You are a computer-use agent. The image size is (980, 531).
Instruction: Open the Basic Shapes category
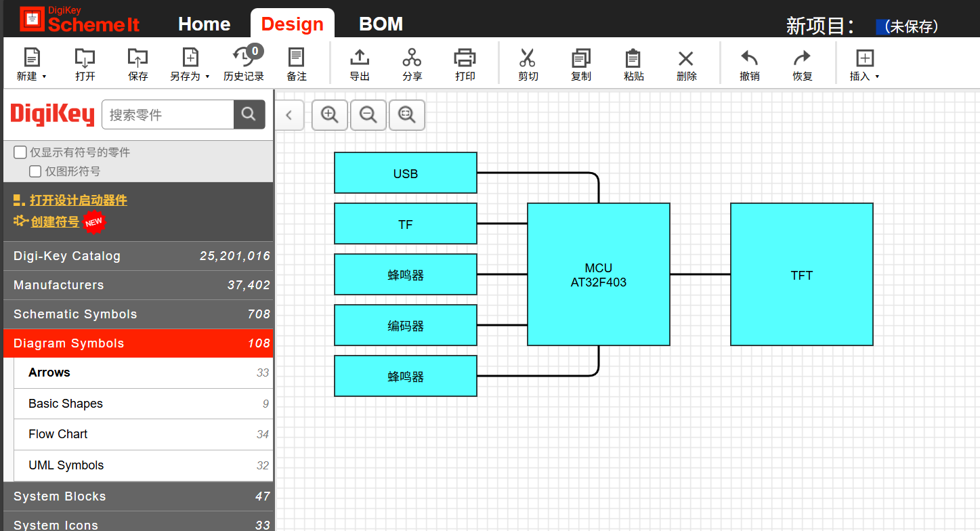[x=144, y=404]
